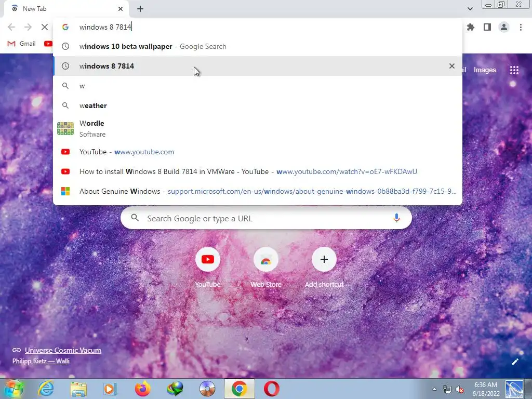
Task: Open the www.youtube.com suggestion
Action: [258, 152]
